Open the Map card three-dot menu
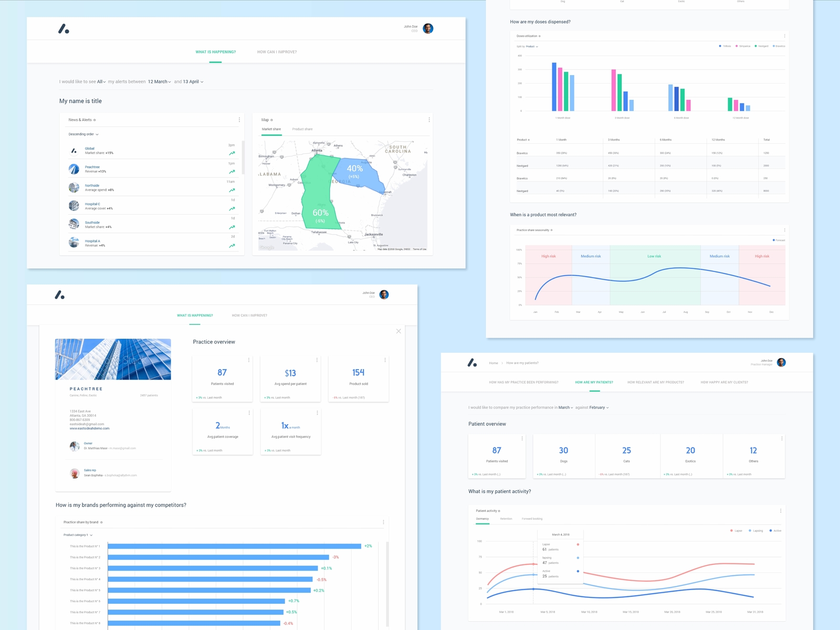The image size is (840, 630). (429, 120)
